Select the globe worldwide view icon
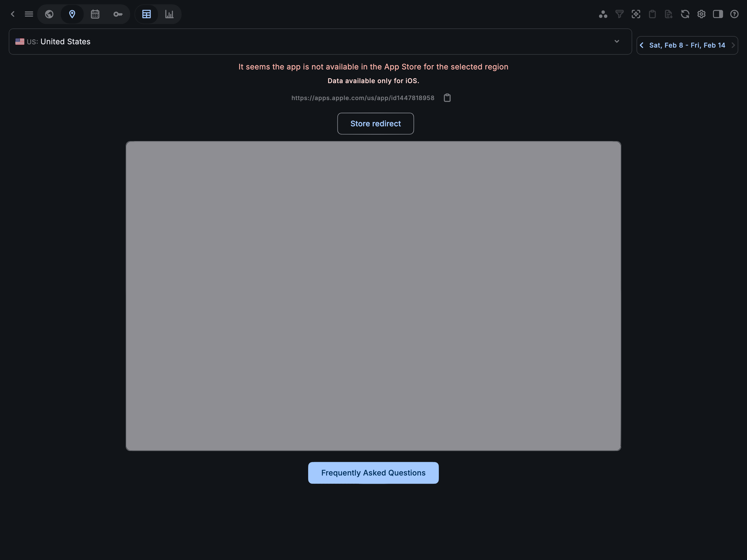The height and width of the screenshot is (560, 747). 49,14
